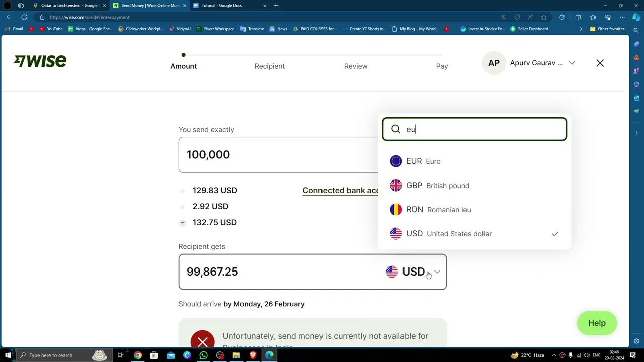Close the send money flow with X

coord(600,63)
